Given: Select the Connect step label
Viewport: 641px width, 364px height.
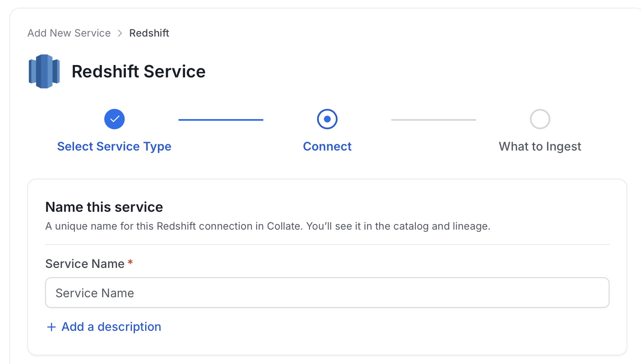Looking at the screenshot, I should (x=327, y=146).
